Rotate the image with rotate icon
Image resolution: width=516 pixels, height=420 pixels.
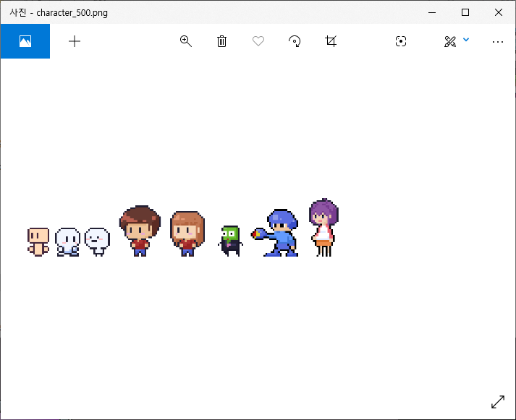(295, 41)
